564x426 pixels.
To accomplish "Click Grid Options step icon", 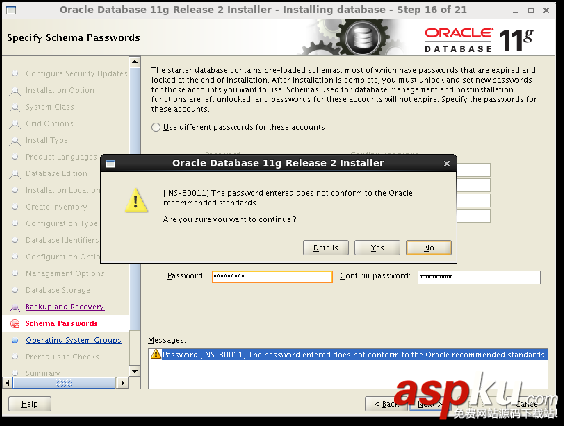I will click(15, 124).
